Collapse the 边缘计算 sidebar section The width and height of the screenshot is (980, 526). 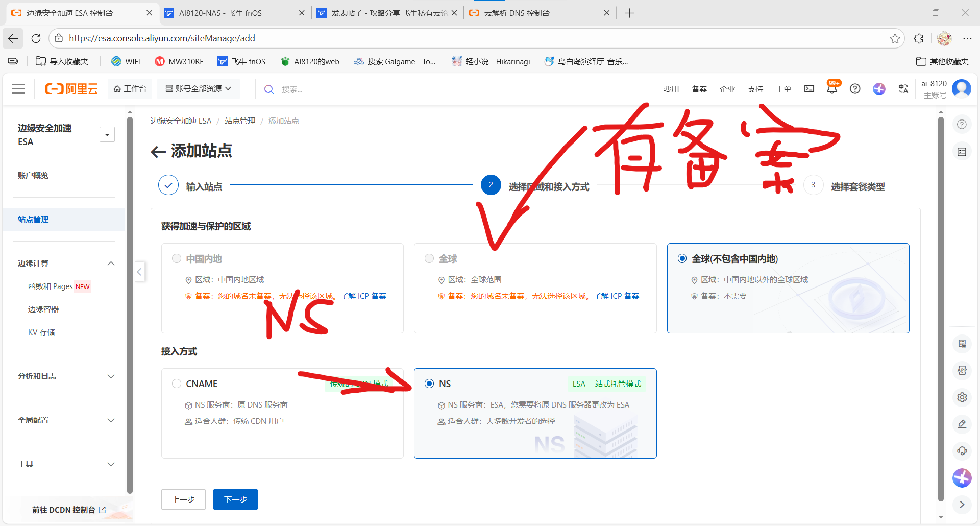[111, 264]
